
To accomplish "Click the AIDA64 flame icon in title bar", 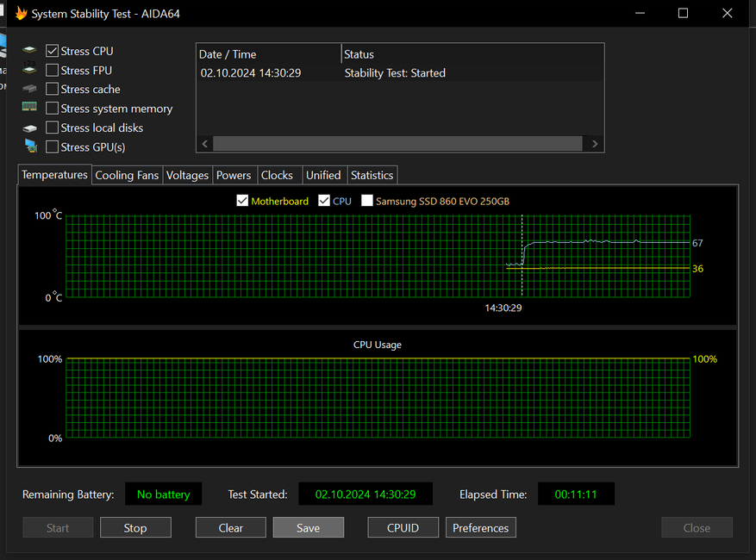I will pos(22,14).
